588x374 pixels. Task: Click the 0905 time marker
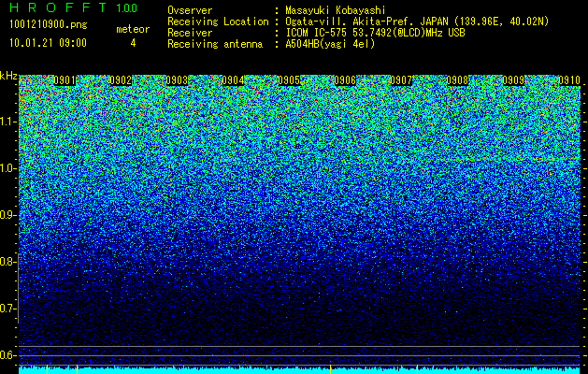289,80
